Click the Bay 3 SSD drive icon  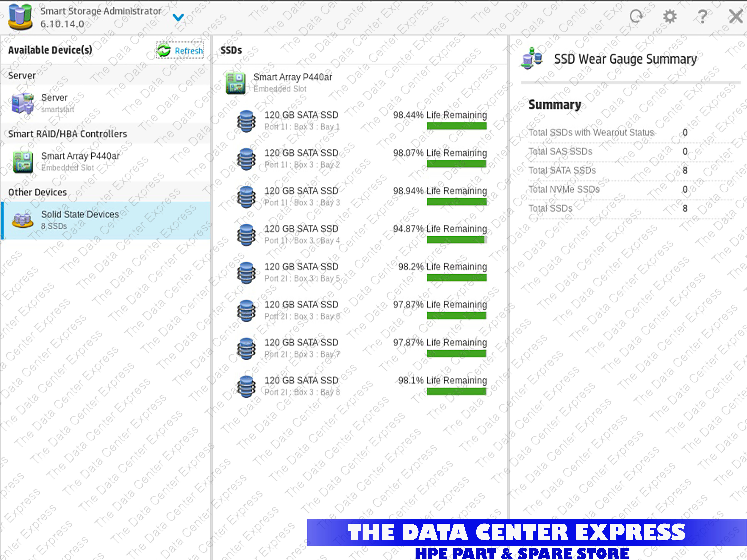(246, 197)
